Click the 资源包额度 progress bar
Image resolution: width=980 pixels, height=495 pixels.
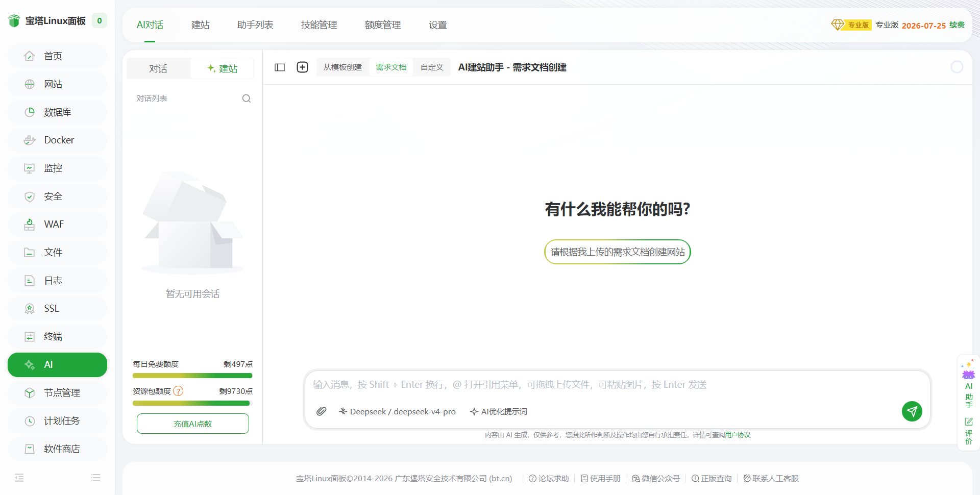(192, 403)
